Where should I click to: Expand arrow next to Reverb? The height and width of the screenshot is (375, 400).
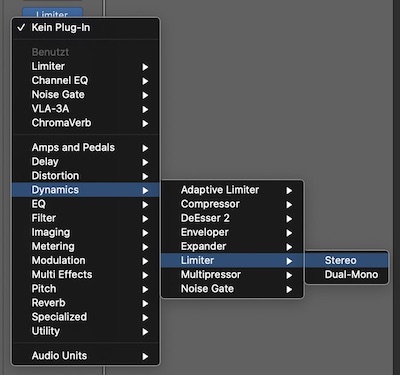click(x=145, y=304)
